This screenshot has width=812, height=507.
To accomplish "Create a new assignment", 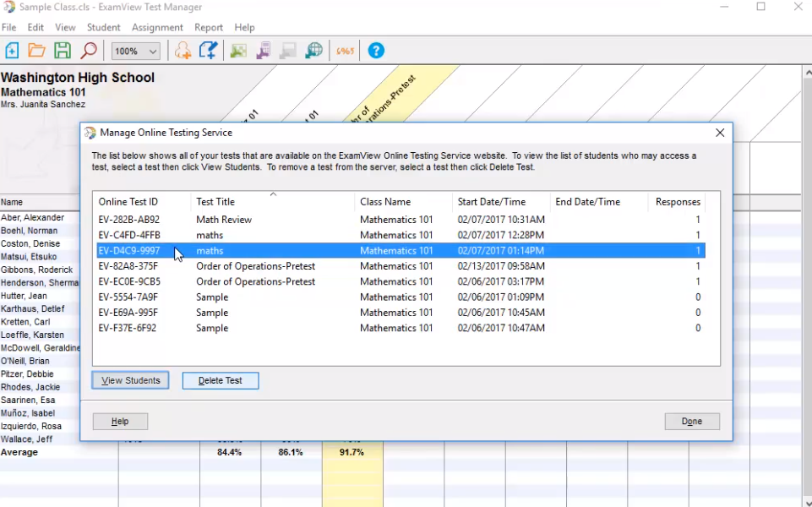I will point(208,51).
